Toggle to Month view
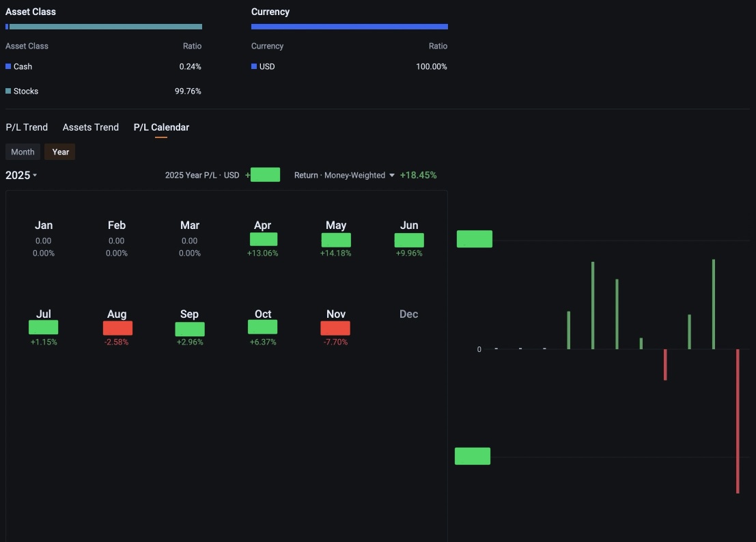The height and width of the screenshot is (542, 756). click(x=23, y=152)
